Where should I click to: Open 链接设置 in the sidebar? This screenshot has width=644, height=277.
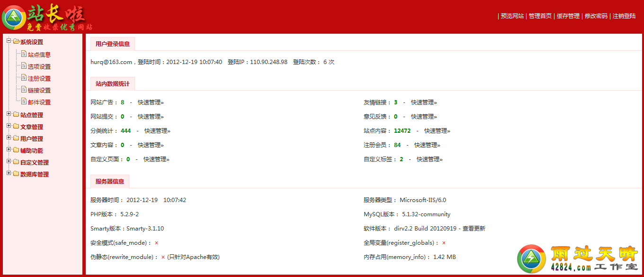coord(39,90)
